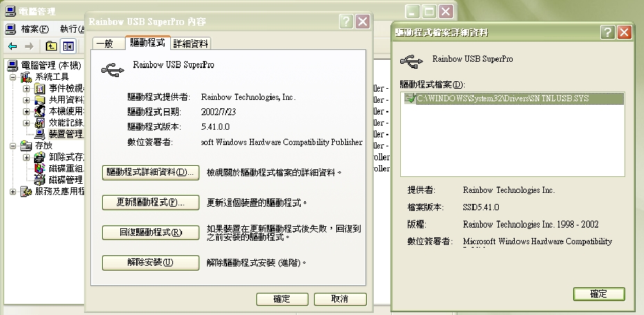Viewport: 644px width, 315px height.
Task: Expand the 共用資料 tree node
Action: coord(26,100)
